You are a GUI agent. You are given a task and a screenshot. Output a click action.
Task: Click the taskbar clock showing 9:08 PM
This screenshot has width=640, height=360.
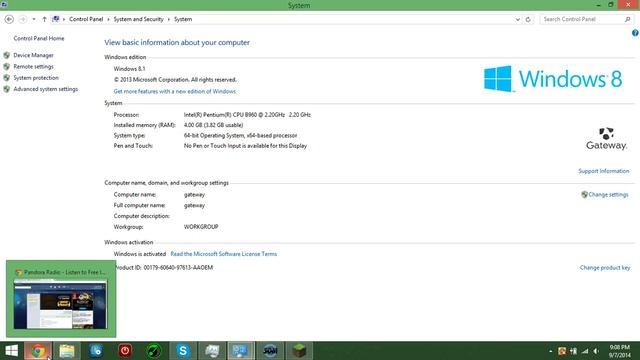coord(620,351)
